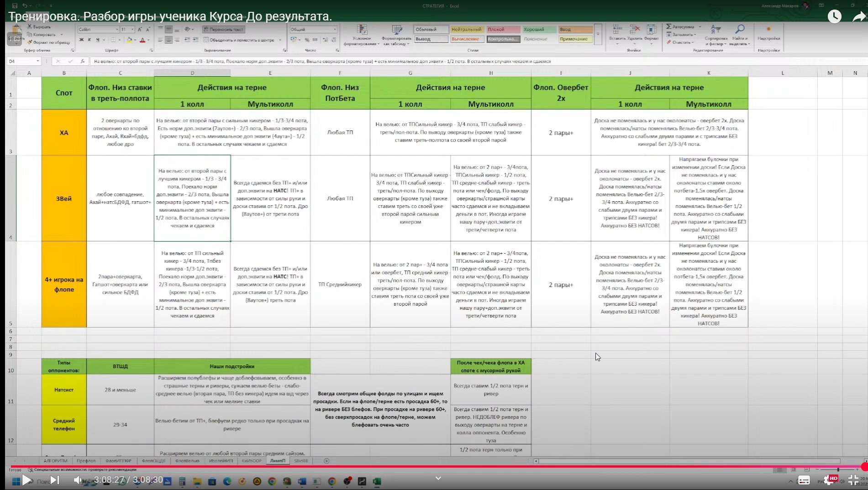Center text horizontally in the ribbon

click(x=168, y=40)
